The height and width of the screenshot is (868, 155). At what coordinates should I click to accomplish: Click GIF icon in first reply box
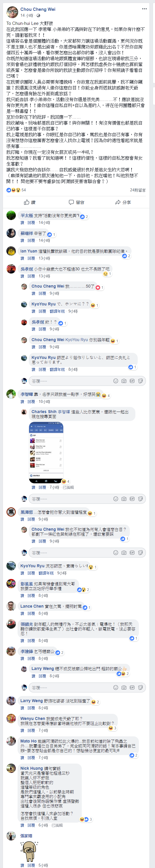(x=132, y=381)
